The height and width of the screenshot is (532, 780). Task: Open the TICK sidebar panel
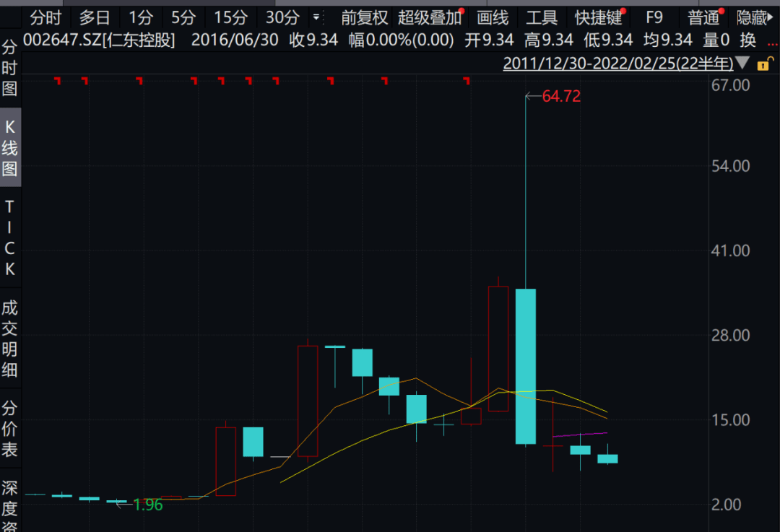[x=10, y=238]
